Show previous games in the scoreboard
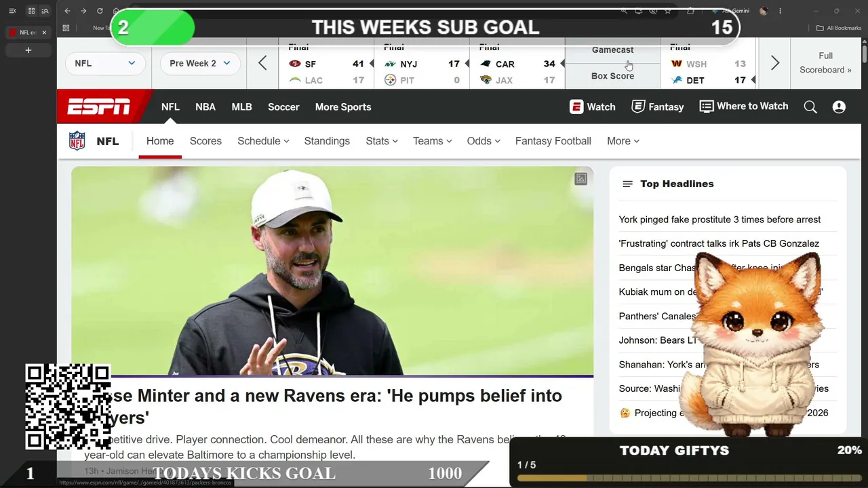 (x=262, y=63)
